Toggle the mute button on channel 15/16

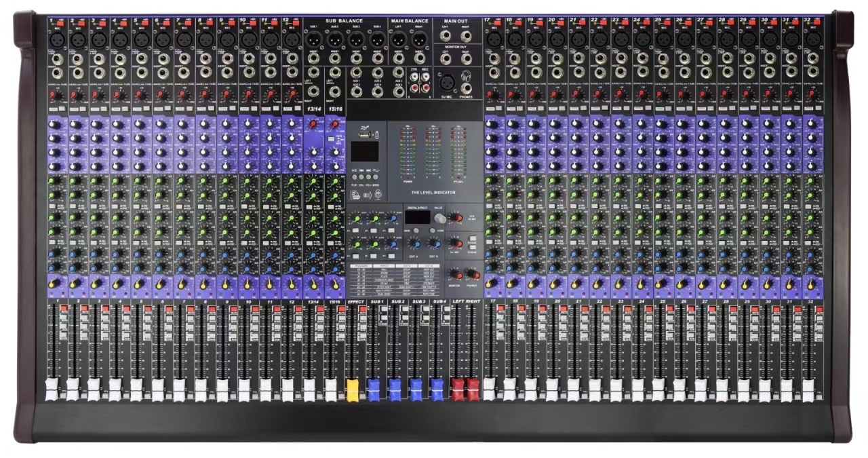(x=341, y=309)
